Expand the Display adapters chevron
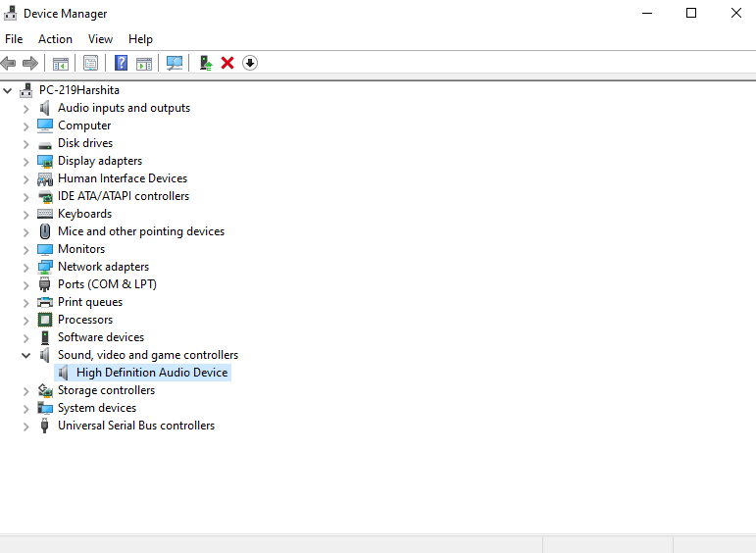The height and width of the screenshot is (553, 756). [x=26, y=162]
